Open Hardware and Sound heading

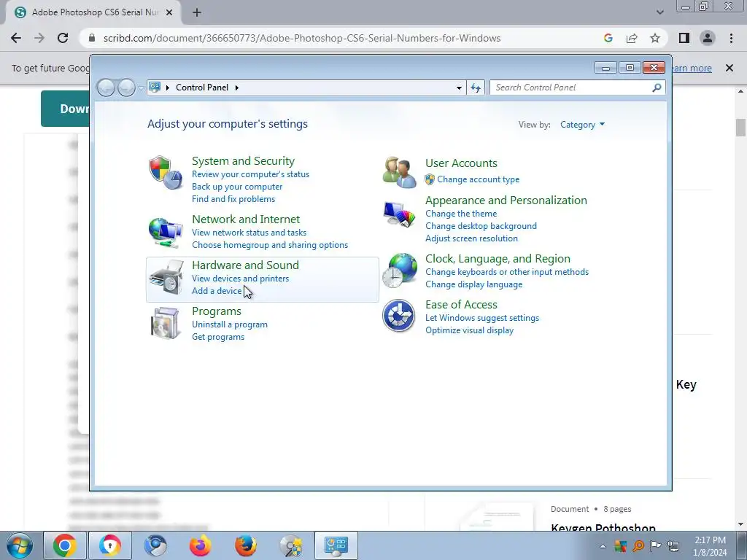(245, 265)
